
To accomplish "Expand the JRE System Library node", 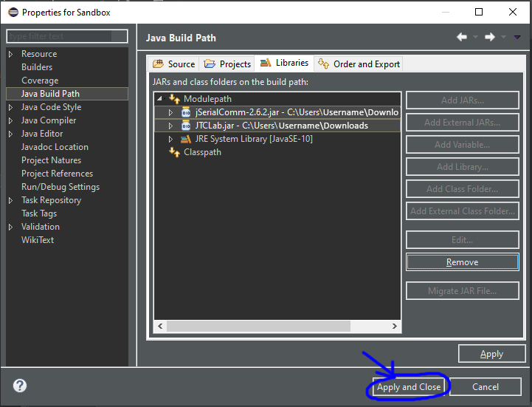I will click(x=170, y=139).
